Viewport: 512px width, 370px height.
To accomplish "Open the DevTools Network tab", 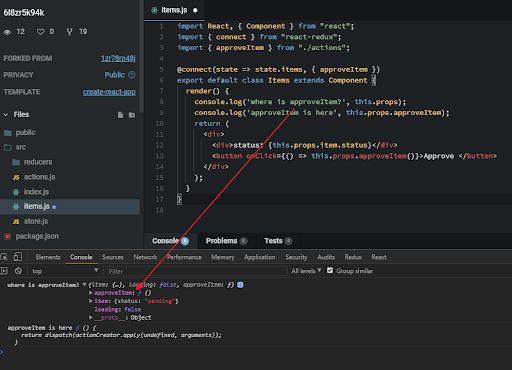I will (145, 257).
